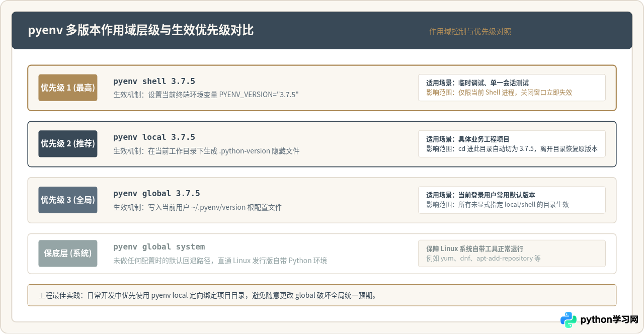Click the 优先级 2 (推荐) badge
This screenshot has height=334, width=644.
(68, 144)
